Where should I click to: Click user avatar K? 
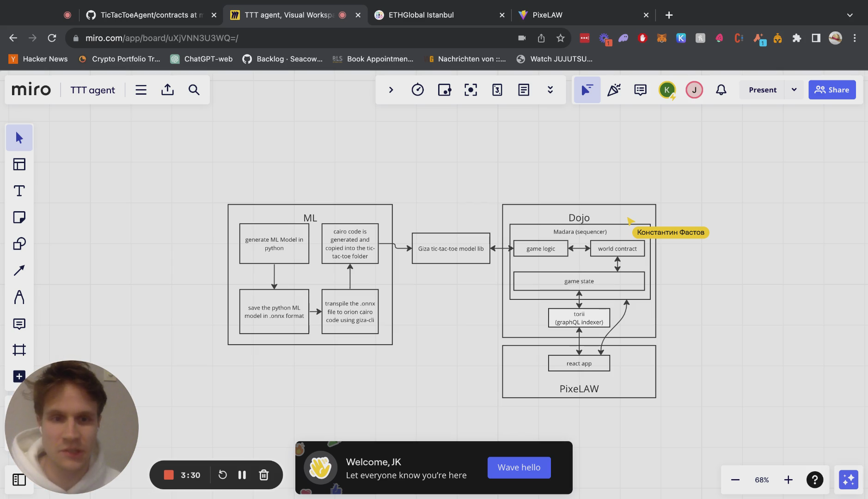click(x=667, y=90)
